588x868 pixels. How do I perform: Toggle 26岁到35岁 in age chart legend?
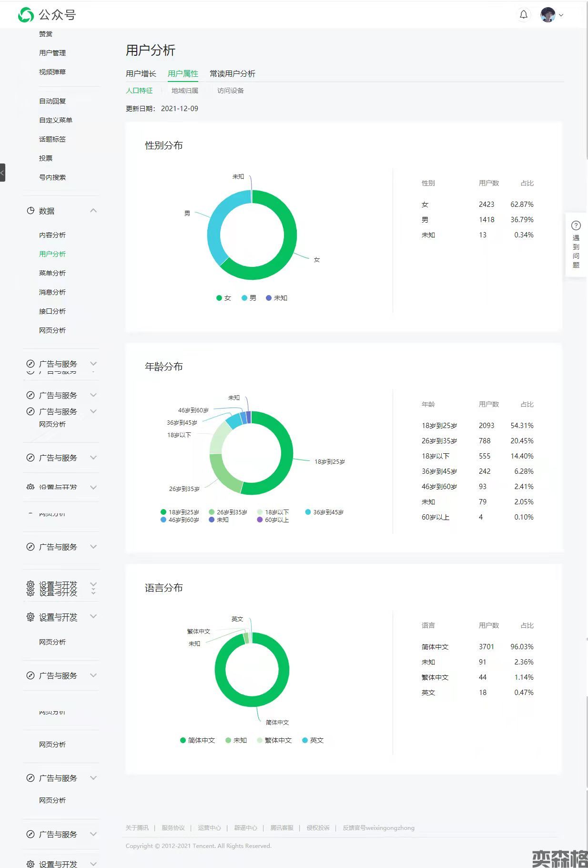point(228,512)
